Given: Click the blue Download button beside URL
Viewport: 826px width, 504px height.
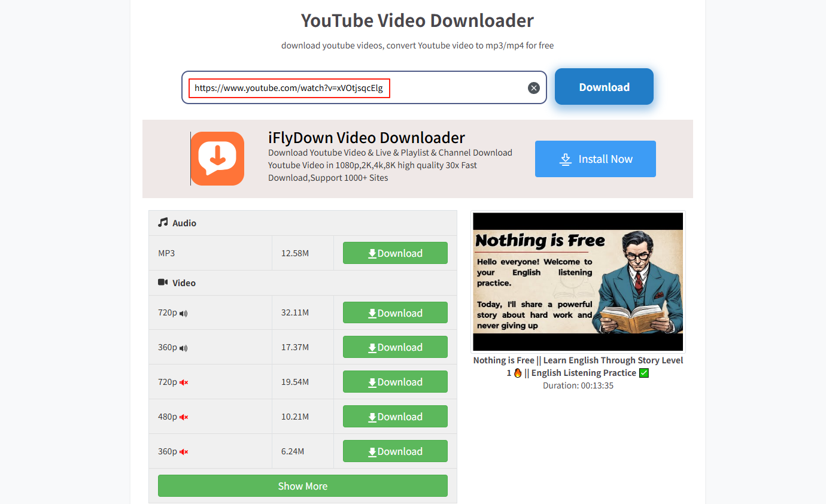Looking at the screenshot, I should point(604,87).
